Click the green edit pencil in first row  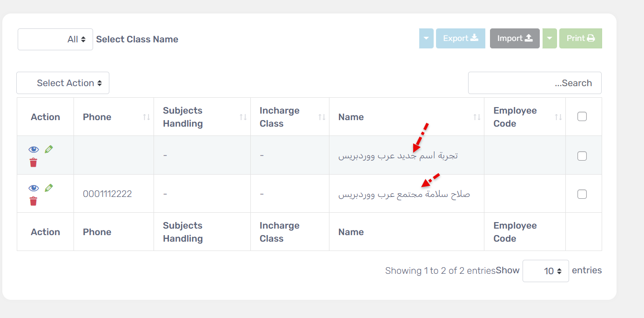pos(49,149)
